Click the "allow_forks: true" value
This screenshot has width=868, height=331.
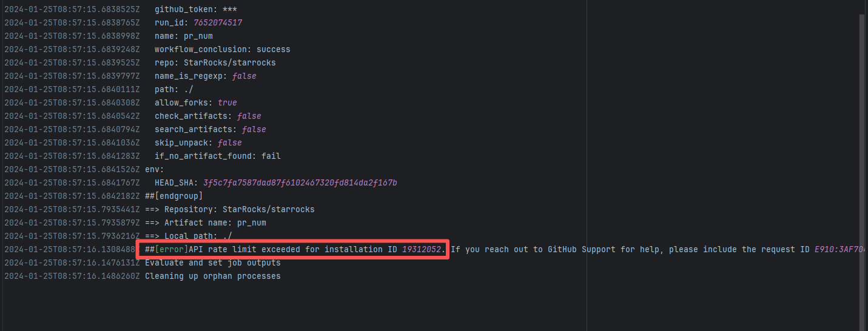coord(227,102)
